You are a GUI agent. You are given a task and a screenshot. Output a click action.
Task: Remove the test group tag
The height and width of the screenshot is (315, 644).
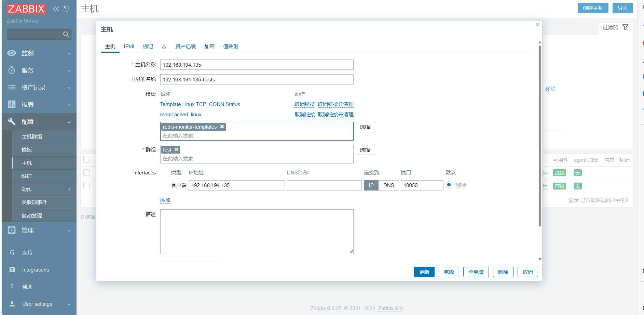(x=177, y=149)
